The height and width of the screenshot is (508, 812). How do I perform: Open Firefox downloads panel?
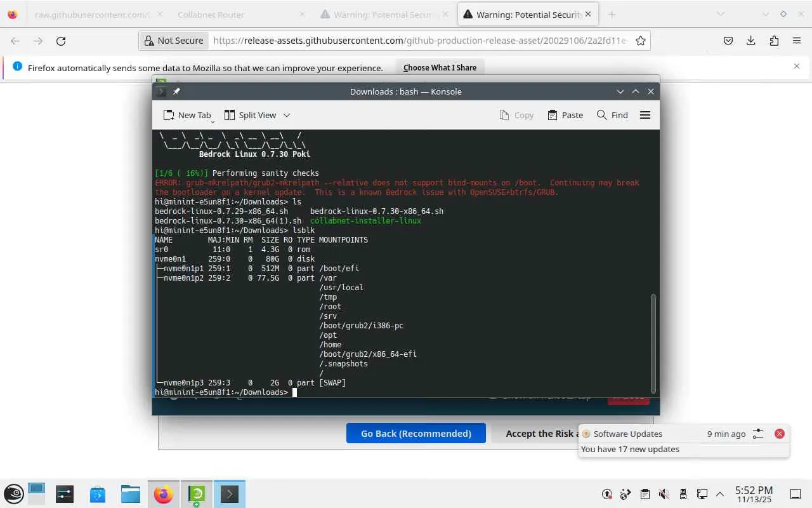(x=751, y=41)
